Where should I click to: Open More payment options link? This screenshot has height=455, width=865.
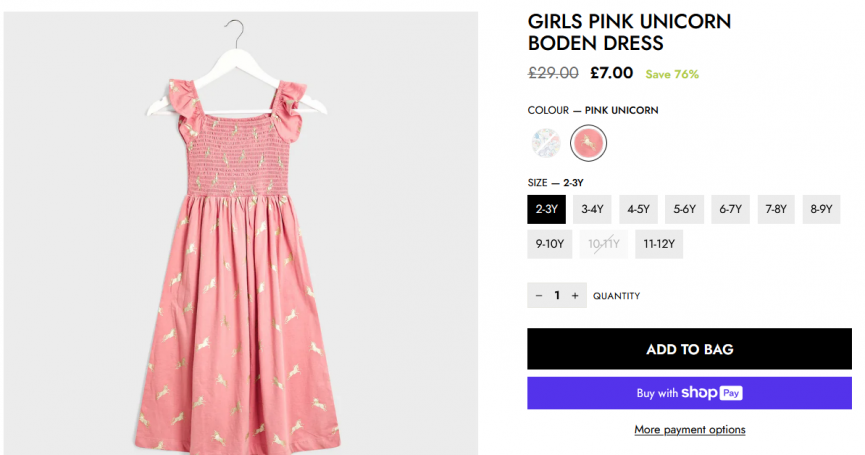click(689, 430)
